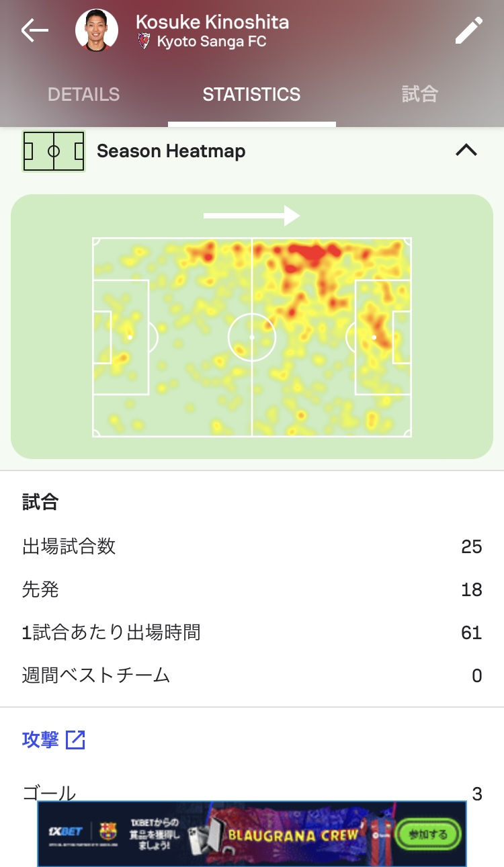Tap the Kyoto Sanga FC team name

pyautogui.click(x=212, y=42)
